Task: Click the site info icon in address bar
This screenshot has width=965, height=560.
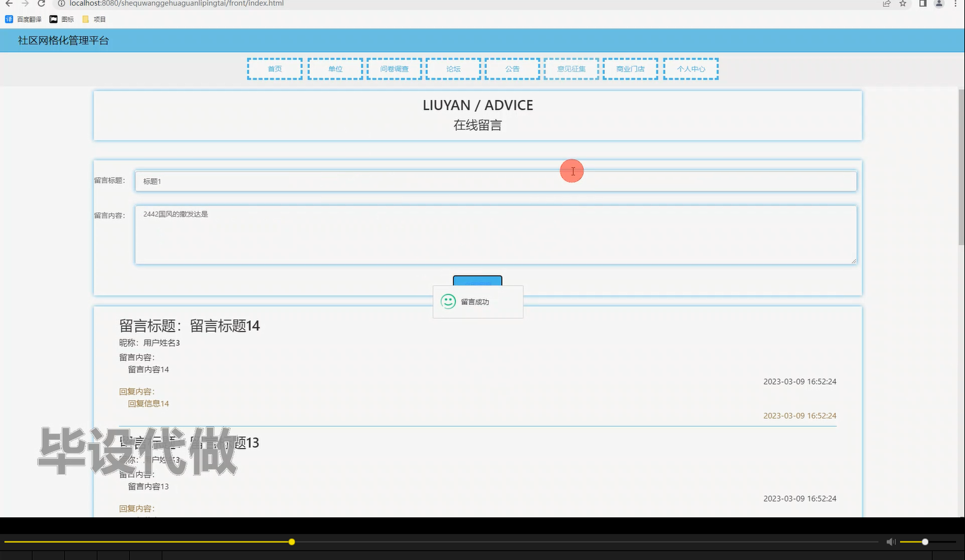Action: coord(62,4)
